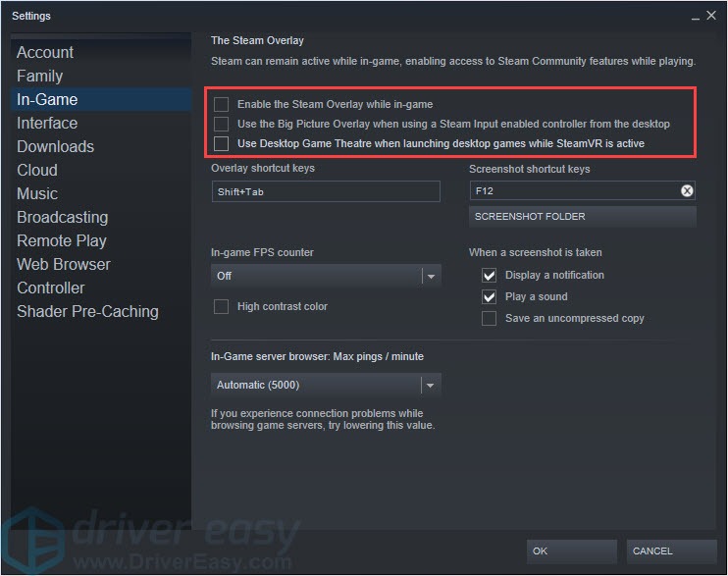This screenshot has width=728, height=576.
Task: Uncheck Display a notification
Action: point(489,275)
